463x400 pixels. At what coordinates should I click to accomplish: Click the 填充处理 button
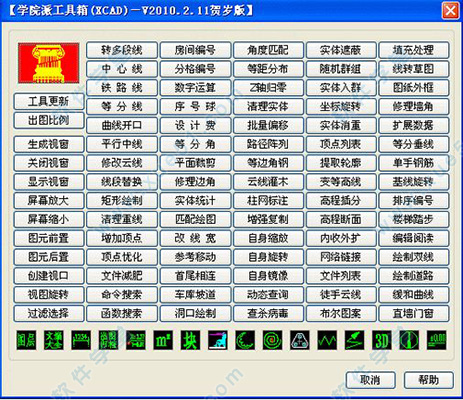[x=414, y=50]
